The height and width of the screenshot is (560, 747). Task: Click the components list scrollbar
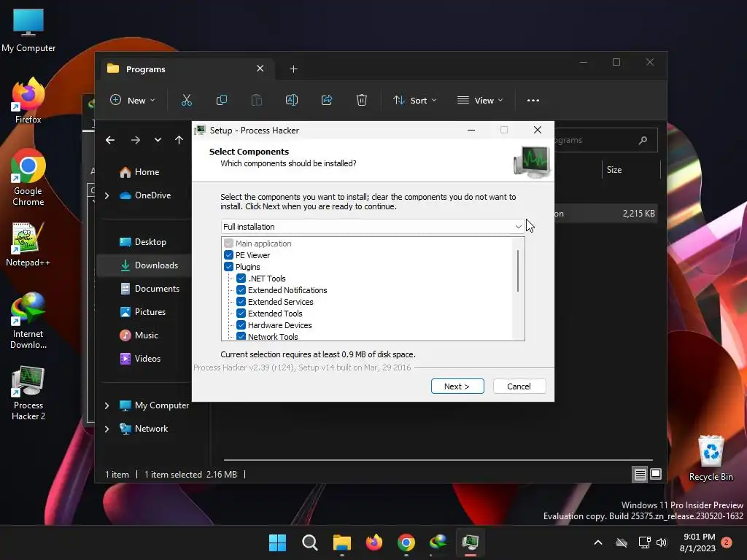tap(518, 271)
